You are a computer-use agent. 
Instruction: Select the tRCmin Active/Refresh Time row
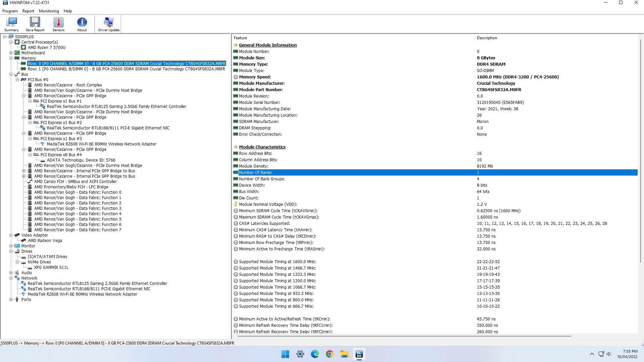[x=435, y=319]
